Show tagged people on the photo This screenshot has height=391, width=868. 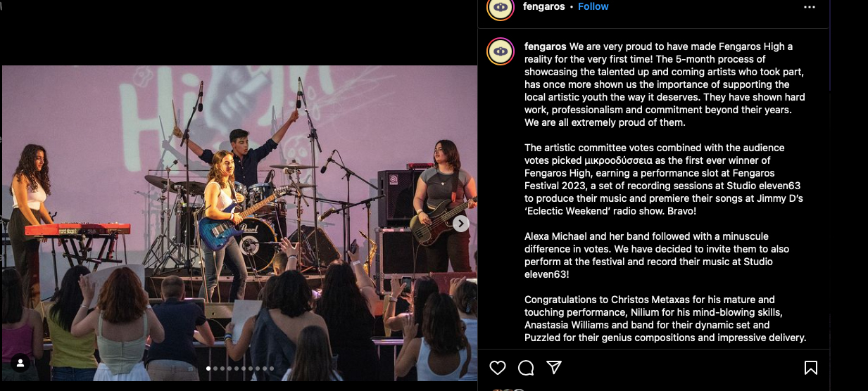20,363
